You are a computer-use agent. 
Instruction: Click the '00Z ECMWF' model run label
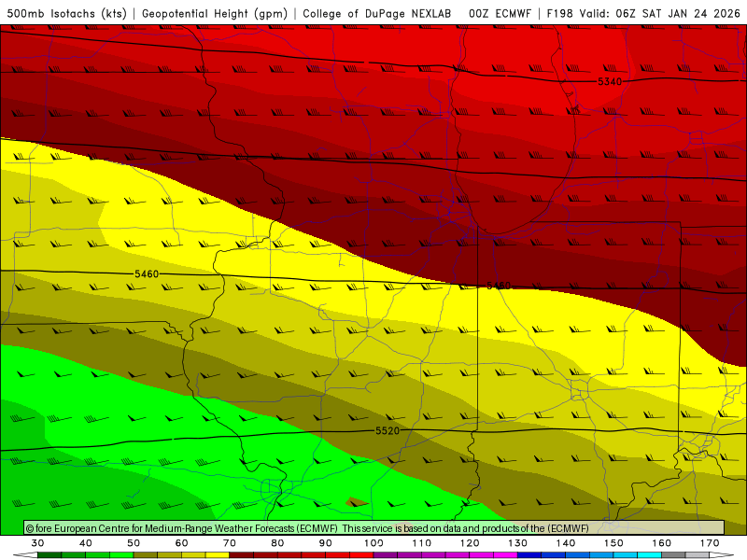[x=500, y=14]
